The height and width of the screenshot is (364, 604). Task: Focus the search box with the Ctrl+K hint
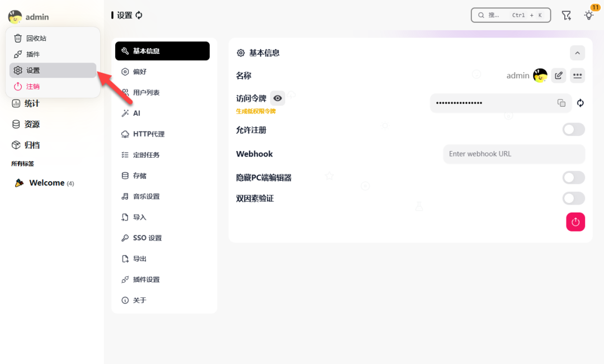[x=511, y=15]
